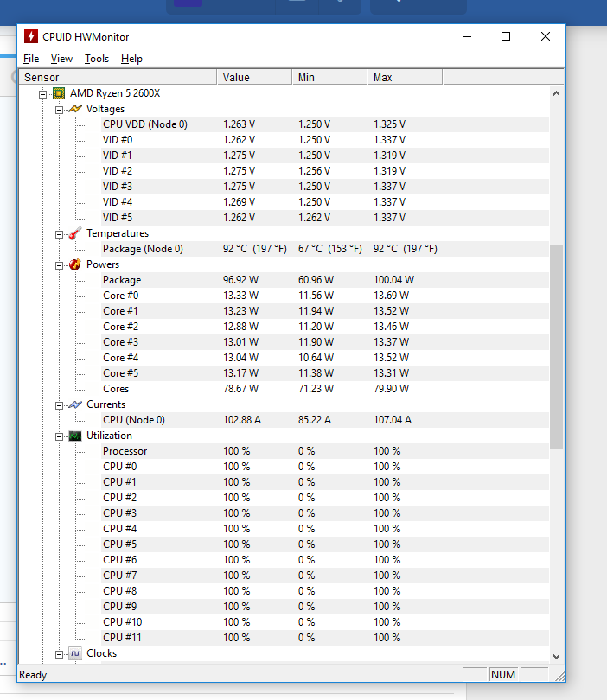This screenshot has height=700, width=607.
Task: Open the Help menu
Action: point(131,59)
